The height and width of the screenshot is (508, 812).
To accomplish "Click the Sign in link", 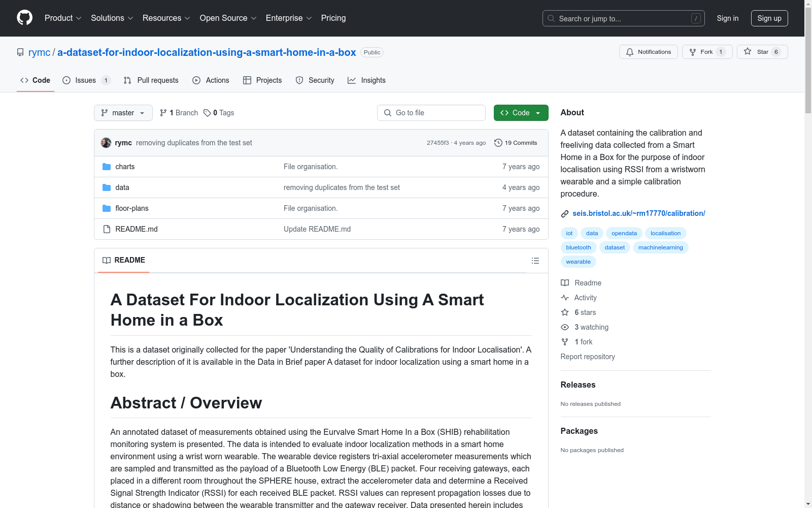I will coord(728,18).
